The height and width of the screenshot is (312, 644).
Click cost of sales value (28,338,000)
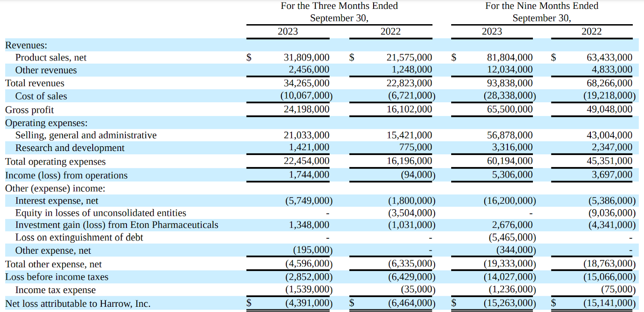point(510,95)
